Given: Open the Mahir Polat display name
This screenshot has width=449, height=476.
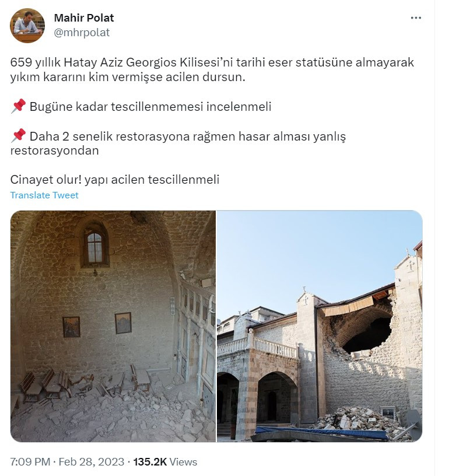Looking at the screenshot, I should tap(84, 18).
